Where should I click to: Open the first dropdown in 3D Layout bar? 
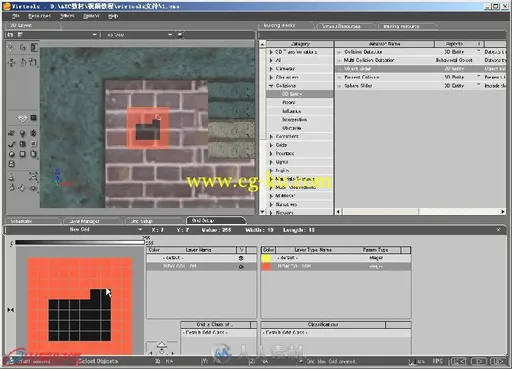click(x=94, y=35)
